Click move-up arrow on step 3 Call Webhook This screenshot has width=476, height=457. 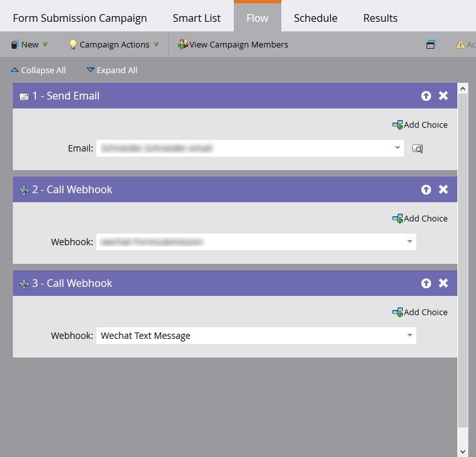click(426, 283)
